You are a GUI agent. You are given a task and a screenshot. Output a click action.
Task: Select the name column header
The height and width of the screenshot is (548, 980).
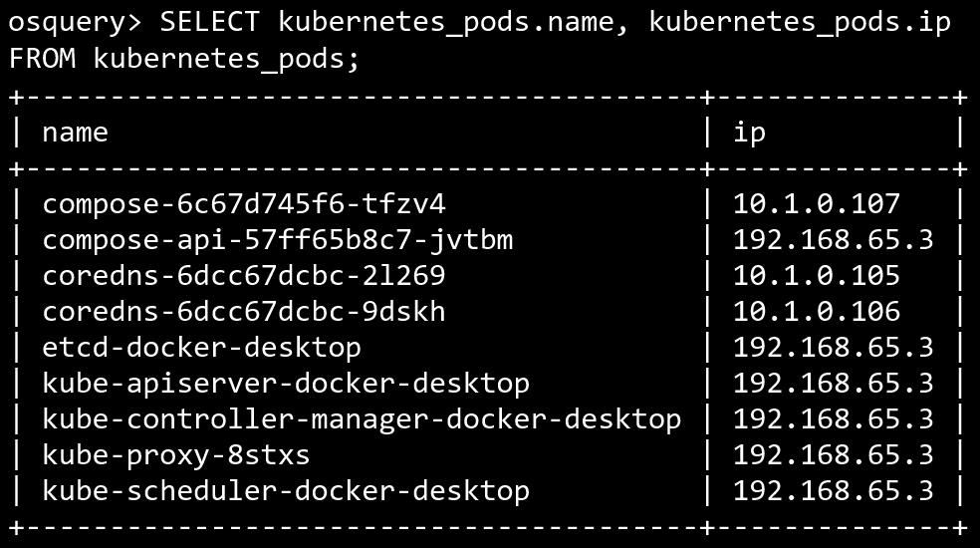[x=75, y=133]
